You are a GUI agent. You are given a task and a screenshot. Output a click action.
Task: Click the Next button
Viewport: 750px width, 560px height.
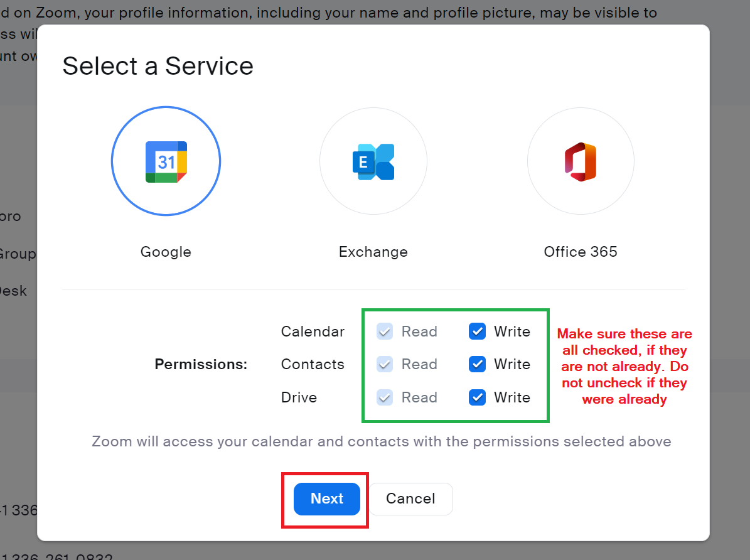(x=327, y=498)
